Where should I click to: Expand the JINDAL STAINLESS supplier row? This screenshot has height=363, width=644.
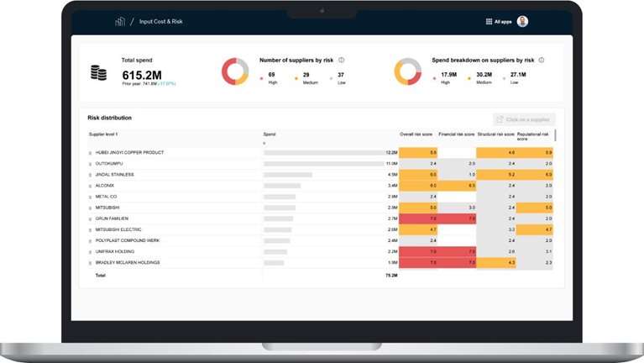point(91,175)
